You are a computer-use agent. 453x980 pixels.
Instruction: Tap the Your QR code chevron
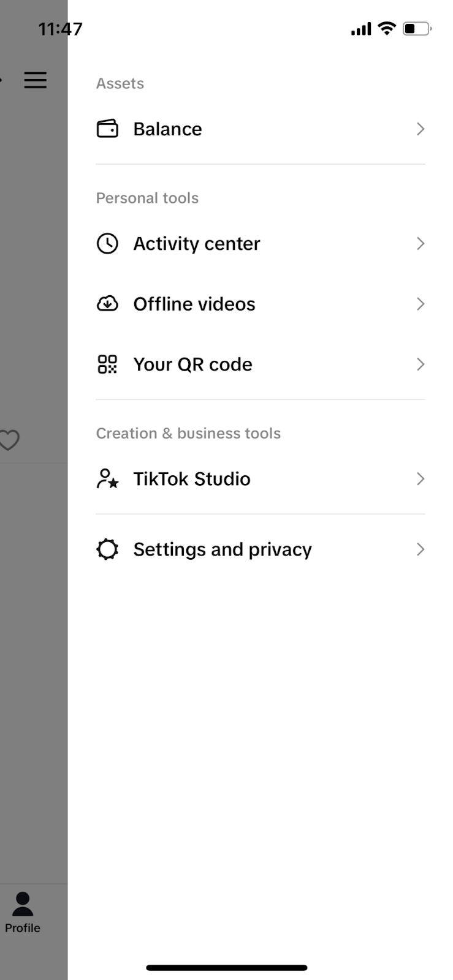coord(421,364)
